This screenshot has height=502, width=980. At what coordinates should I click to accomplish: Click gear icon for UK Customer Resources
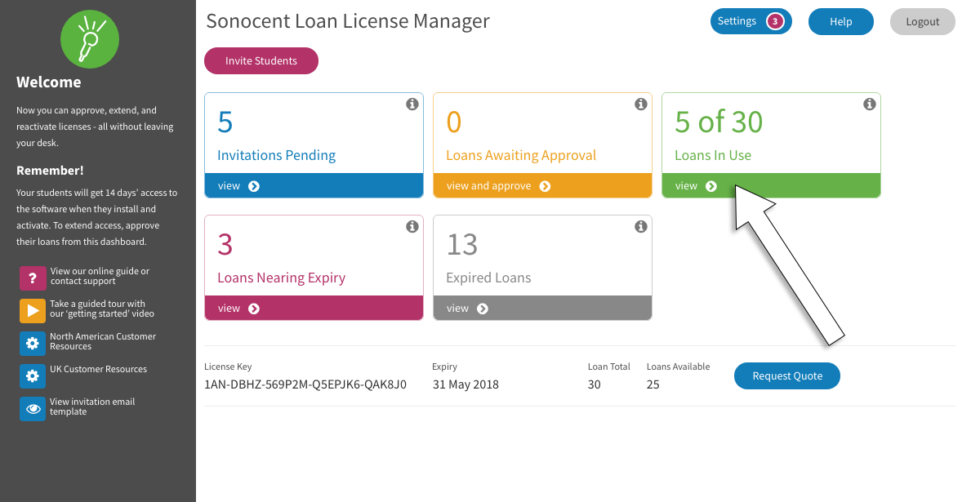[33, 376]
